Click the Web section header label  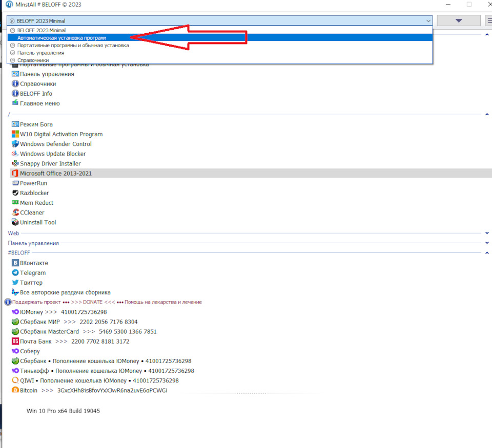tap(13, 233)
